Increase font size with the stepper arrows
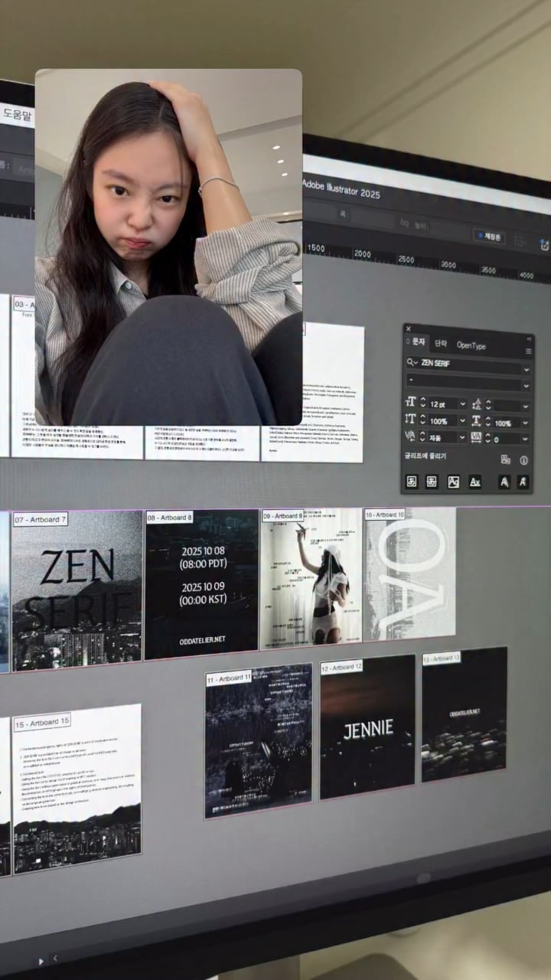Viewport: 551px width, 980px height. click(422, 400)
